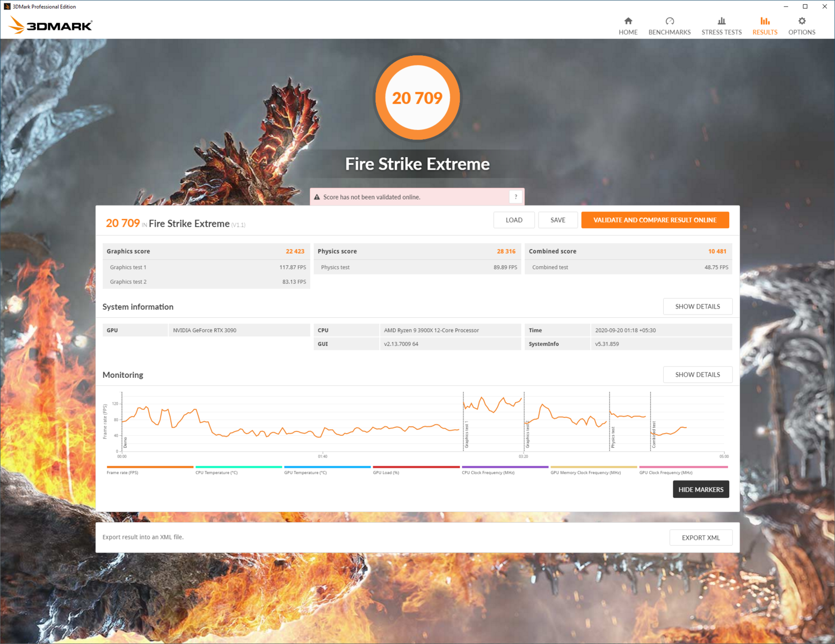The image size is (835, 644).
Task: Click the Benchmarks gauge icon
Action: (670, 21)
